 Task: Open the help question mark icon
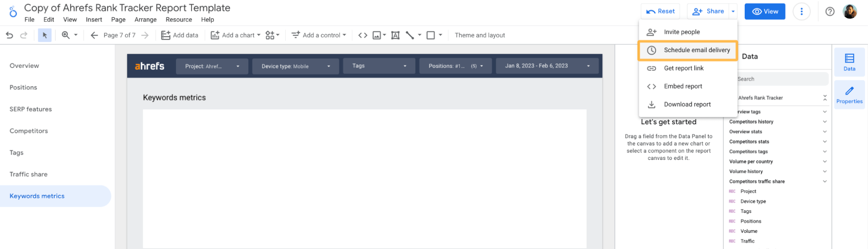[x=830, y=12]
